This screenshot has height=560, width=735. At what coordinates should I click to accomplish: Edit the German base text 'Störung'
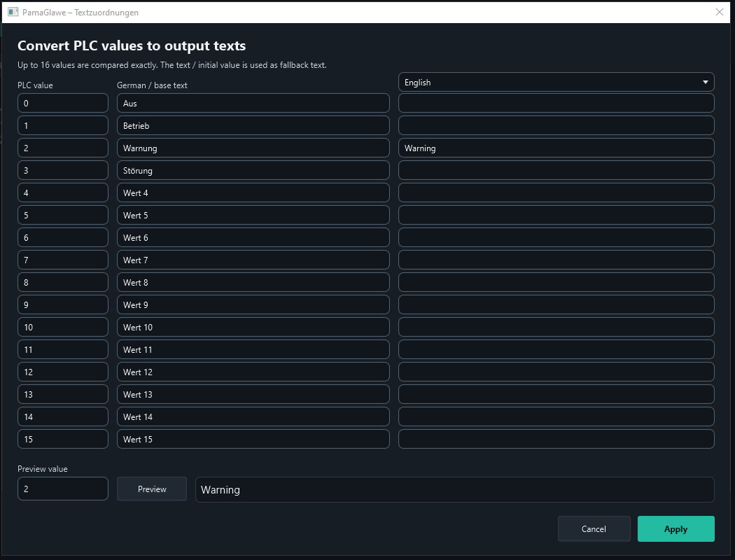(x=253, y=170)
